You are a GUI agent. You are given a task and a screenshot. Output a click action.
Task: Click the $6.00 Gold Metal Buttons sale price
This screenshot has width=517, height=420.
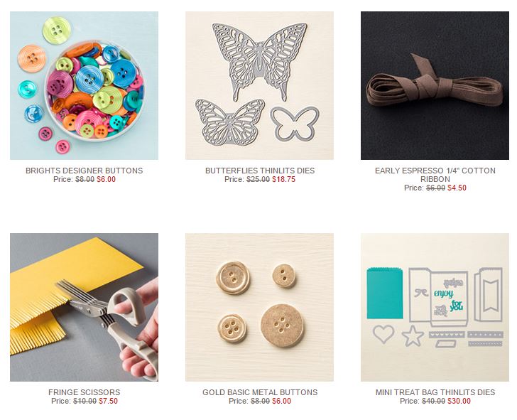tap(281, 401)
